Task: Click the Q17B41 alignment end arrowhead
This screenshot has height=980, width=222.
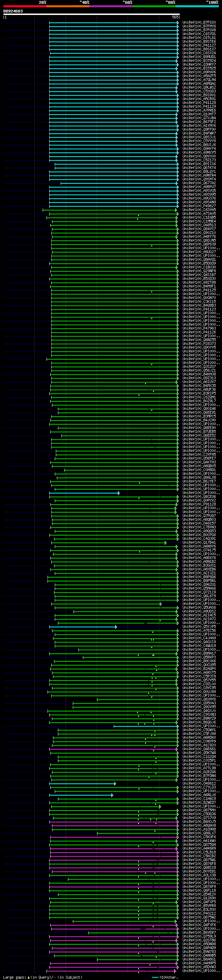Action: point(165,543)
